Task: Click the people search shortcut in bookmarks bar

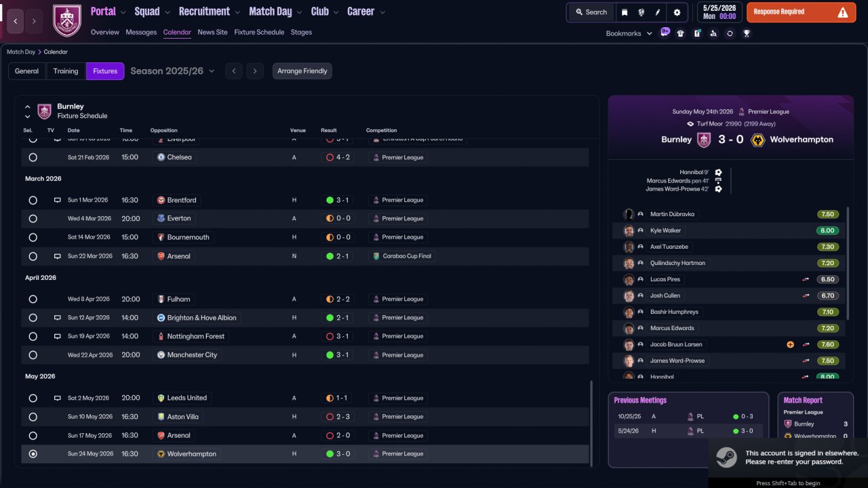Action: [713, 33]
